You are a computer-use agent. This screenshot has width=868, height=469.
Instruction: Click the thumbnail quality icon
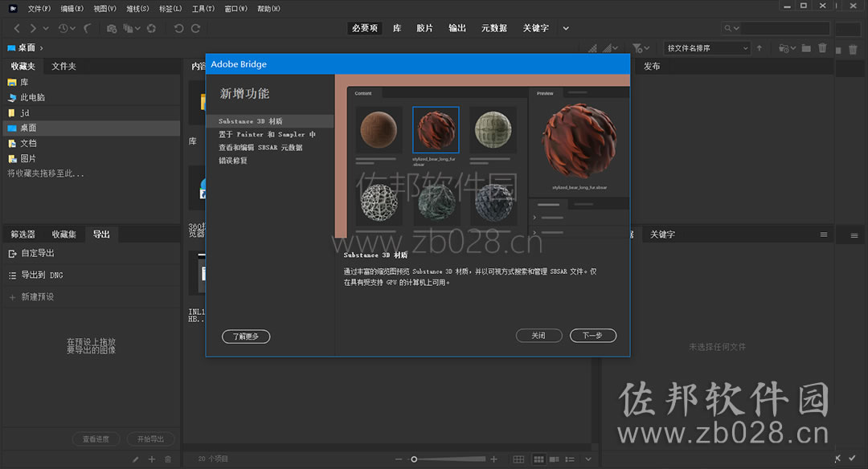[x=592, y=48]
